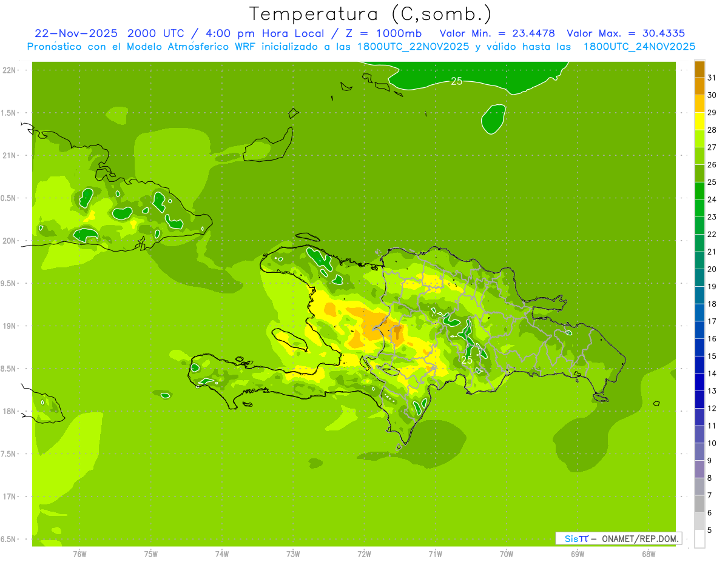Choose the legend color between 12 and 13
This screenshot has width=728, height=562.
pos(699,400)
